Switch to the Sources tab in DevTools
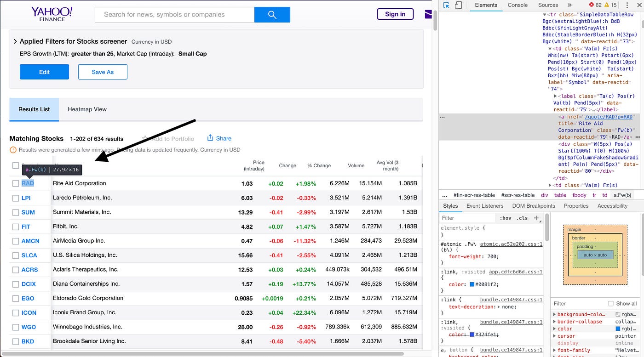This screenshot has width=644, height=357. click(548, 5)
